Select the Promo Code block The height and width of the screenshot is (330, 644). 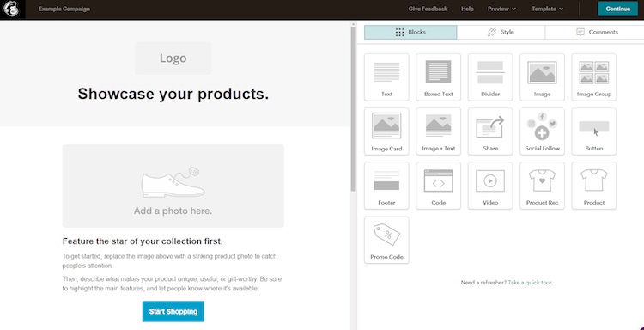(386, 240)
